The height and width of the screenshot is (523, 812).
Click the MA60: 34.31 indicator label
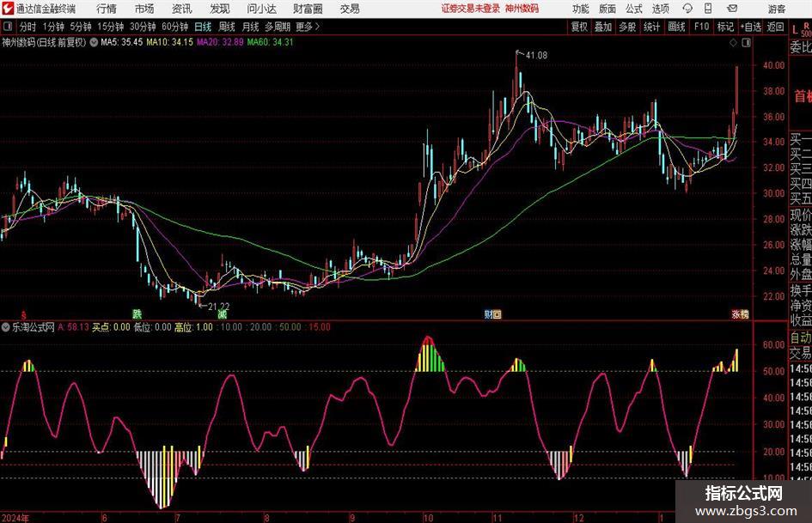click(x=270, y=42)
